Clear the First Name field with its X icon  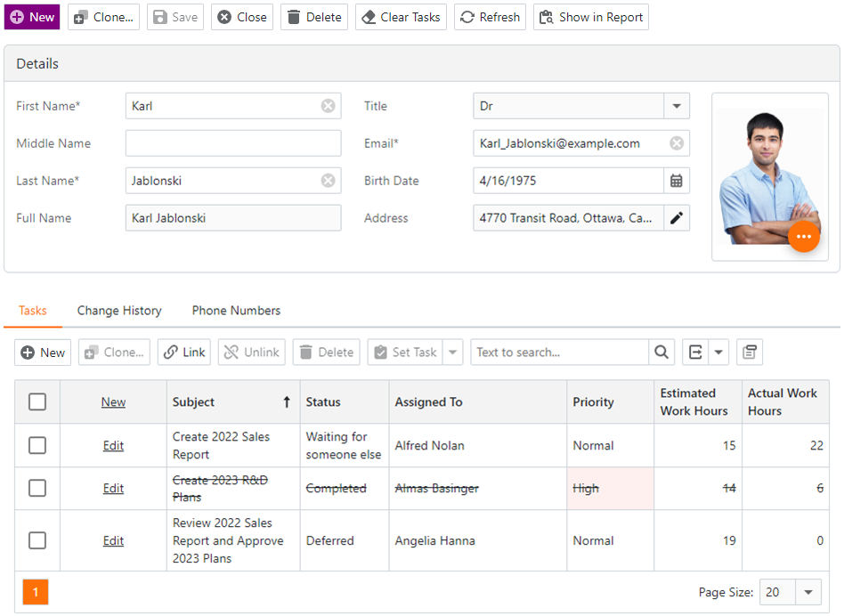point(328,106)
